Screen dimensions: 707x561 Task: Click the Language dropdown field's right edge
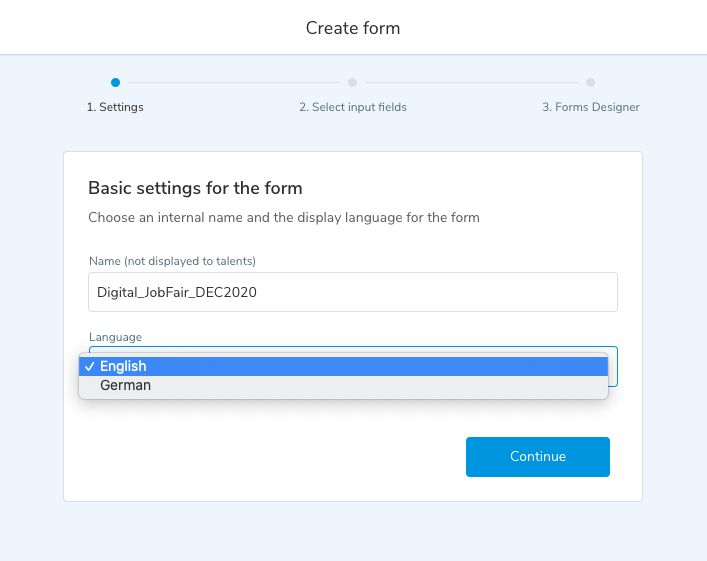[x=612, y=366]
